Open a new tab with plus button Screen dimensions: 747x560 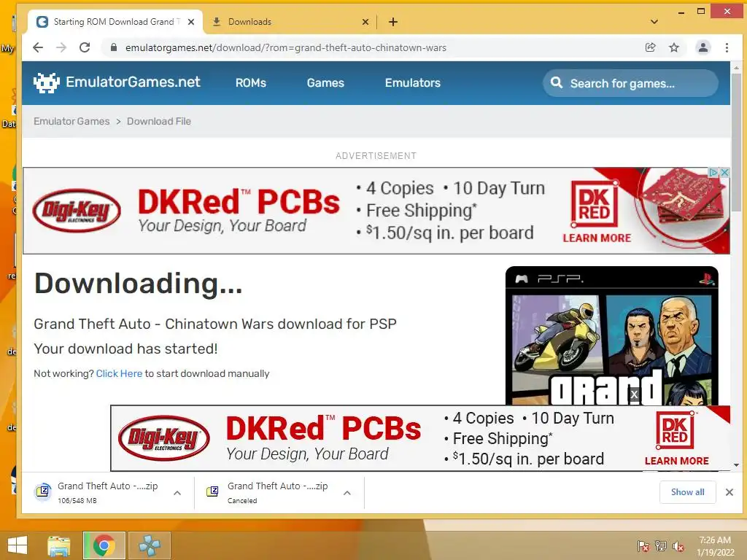pos(393,22)
